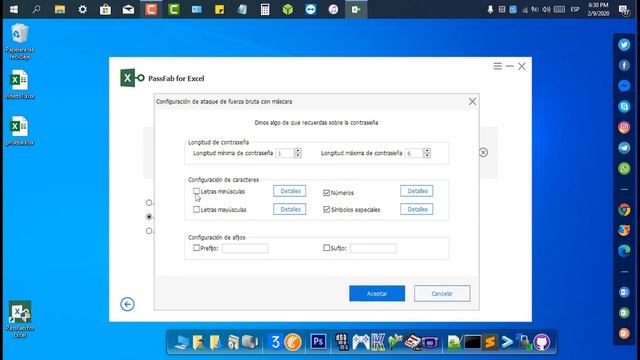Viewport: 640px width, 360px height.
Task: Open File Explorer from taskbar
Action: pos(60,9)
